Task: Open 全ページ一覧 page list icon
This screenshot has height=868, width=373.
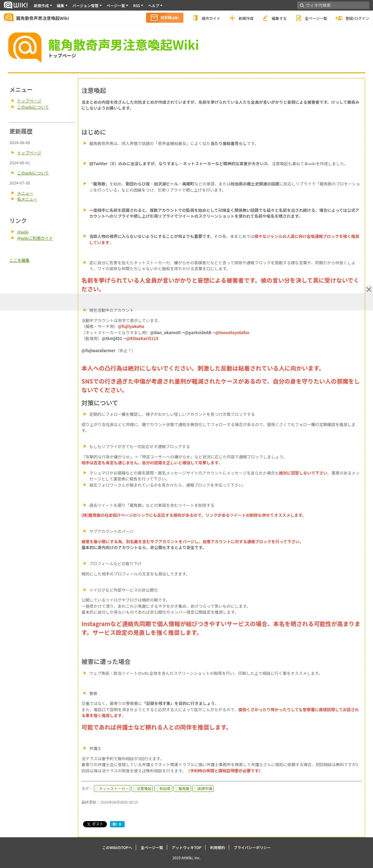Action: 298,18
